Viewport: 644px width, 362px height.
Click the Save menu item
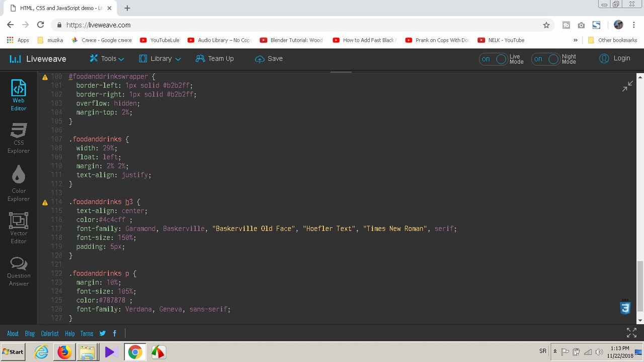269,59
